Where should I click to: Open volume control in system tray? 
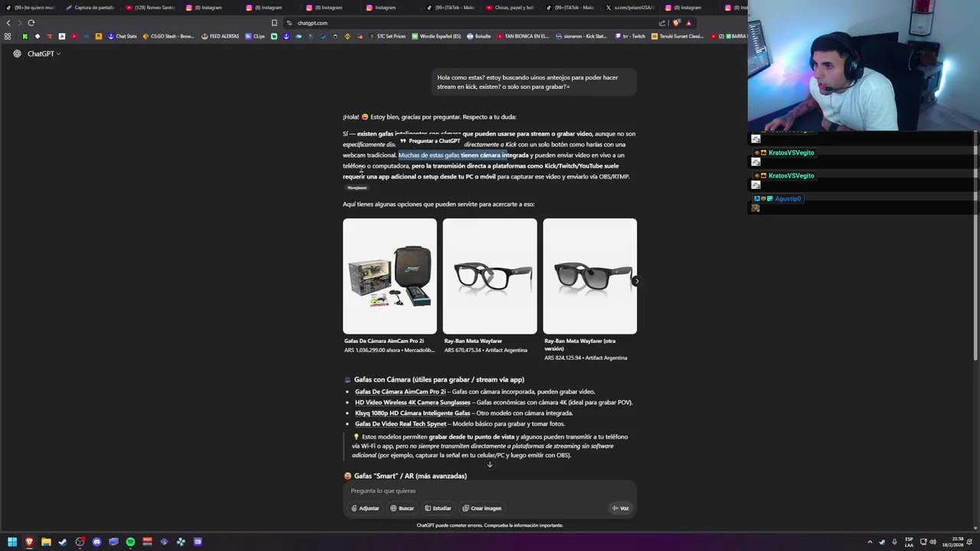pyautogui.click(x=933, y=542)
